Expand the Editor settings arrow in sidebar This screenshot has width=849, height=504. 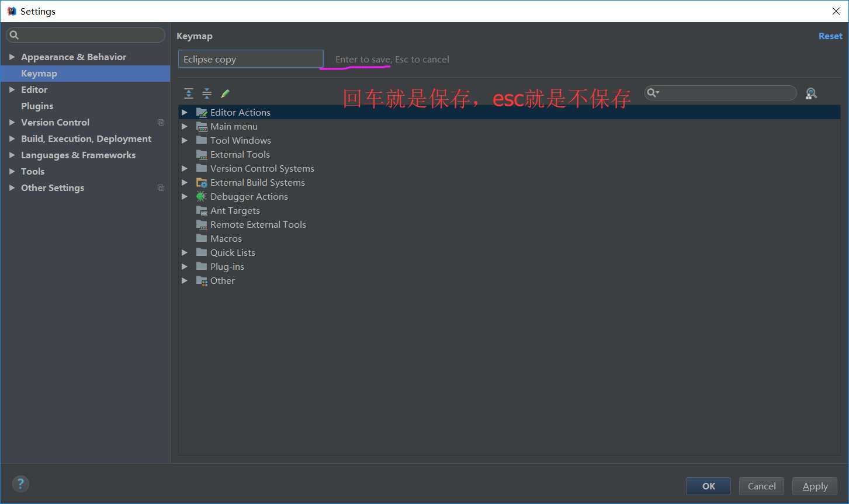point(12,89)
